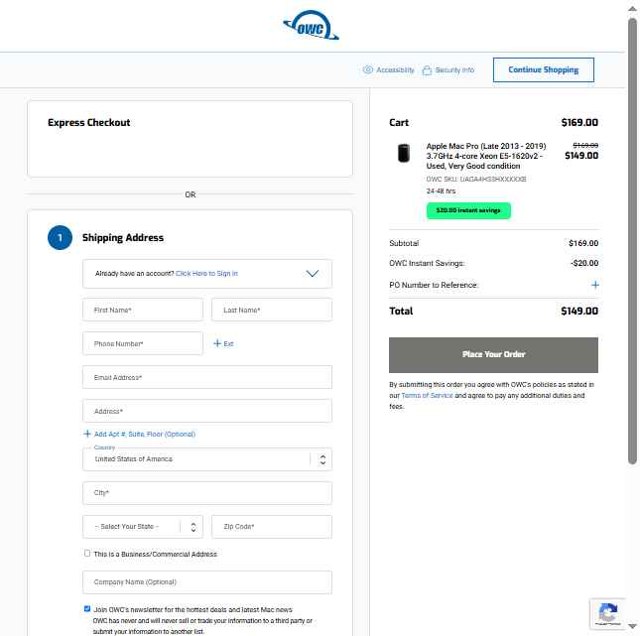Focus the Address field
The image size is (640, 636).
207,411
